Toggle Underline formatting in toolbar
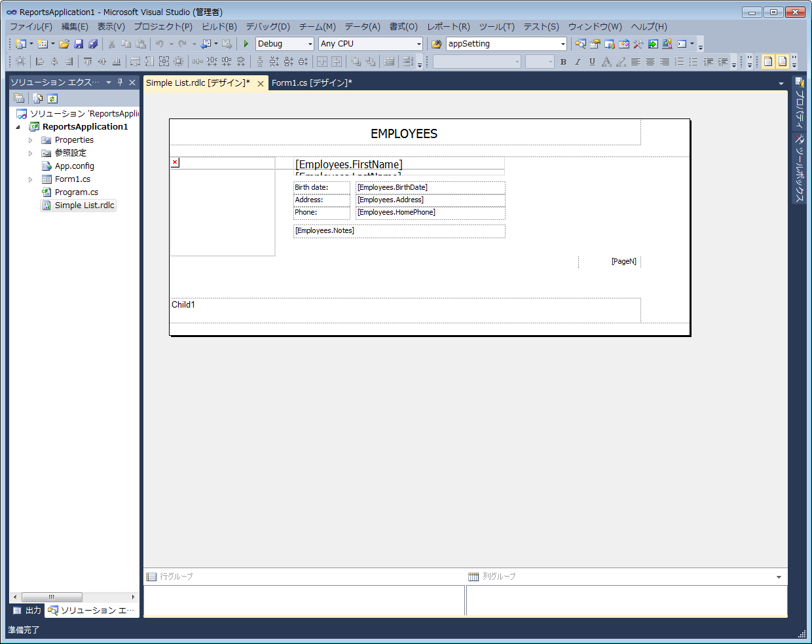Image resolution: width=812 pixels, height=644 pixels. coord(592,62)
